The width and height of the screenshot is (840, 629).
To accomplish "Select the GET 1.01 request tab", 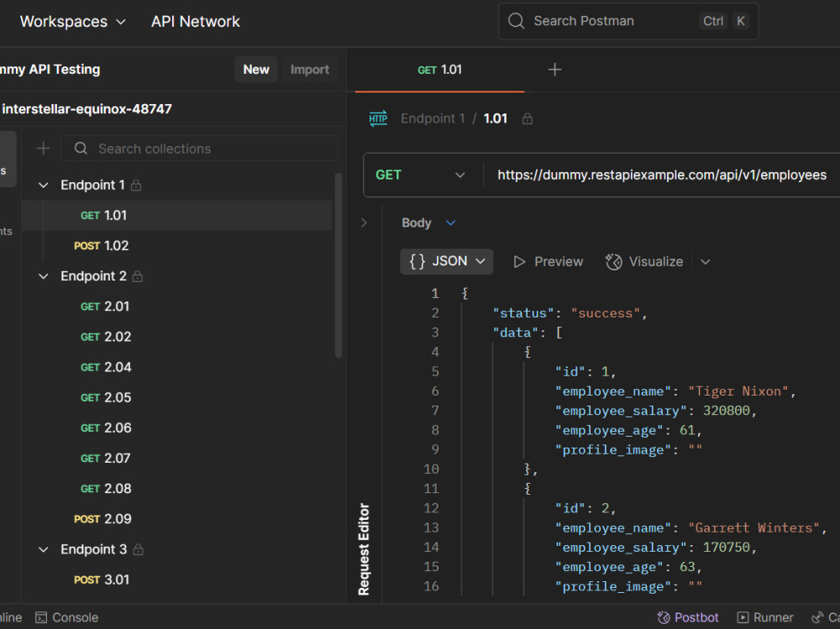I will tap(439, 70).
